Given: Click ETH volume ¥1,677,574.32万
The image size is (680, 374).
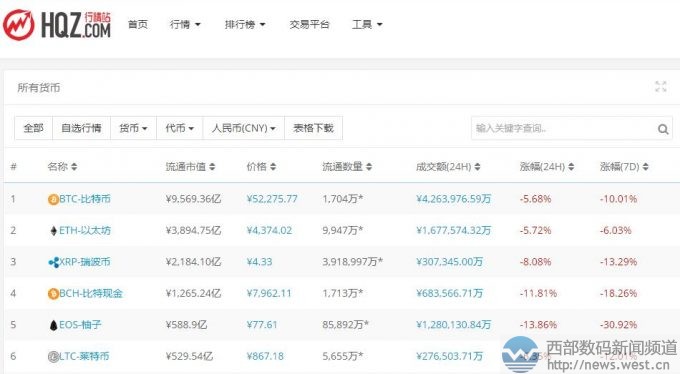Looking at the screenshot, I should (x=454, y=230).
